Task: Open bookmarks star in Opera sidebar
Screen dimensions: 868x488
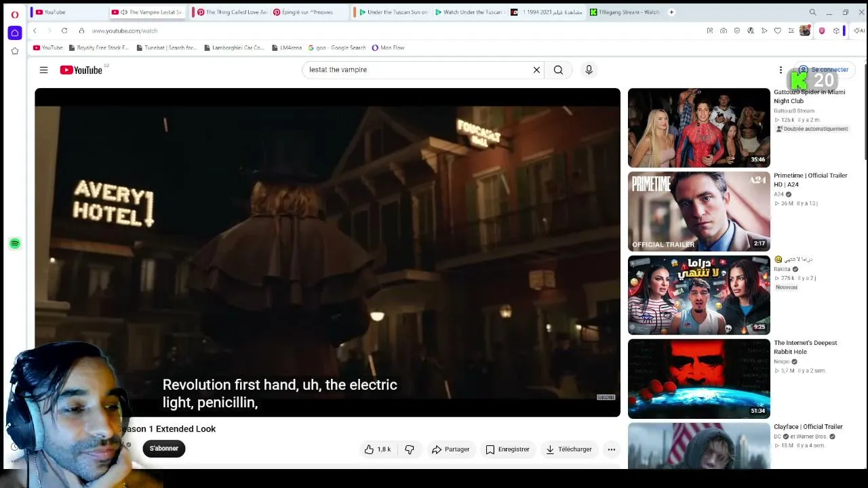Action: pyautogui.click(x=14, y=51)
